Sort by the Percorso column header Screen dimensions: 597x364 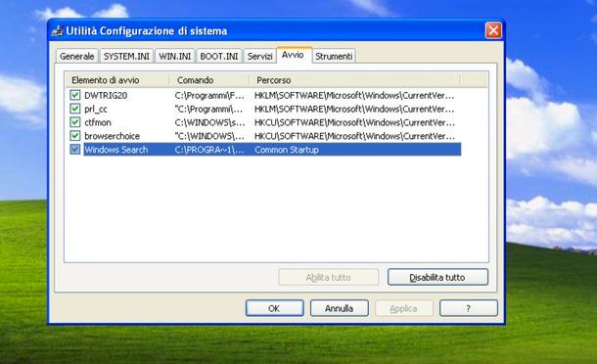tap(355, 80)
